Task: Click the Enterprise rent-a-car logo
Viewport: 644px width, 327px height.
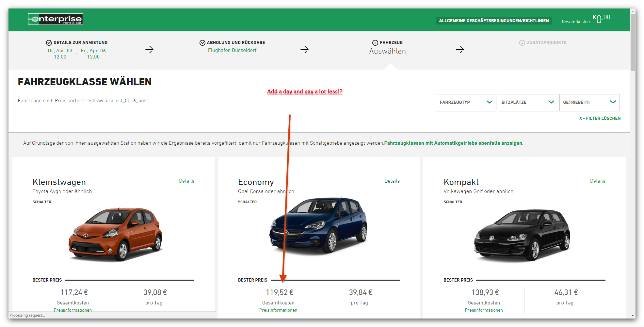Action: pyautogui.click(x=55, y=19)
